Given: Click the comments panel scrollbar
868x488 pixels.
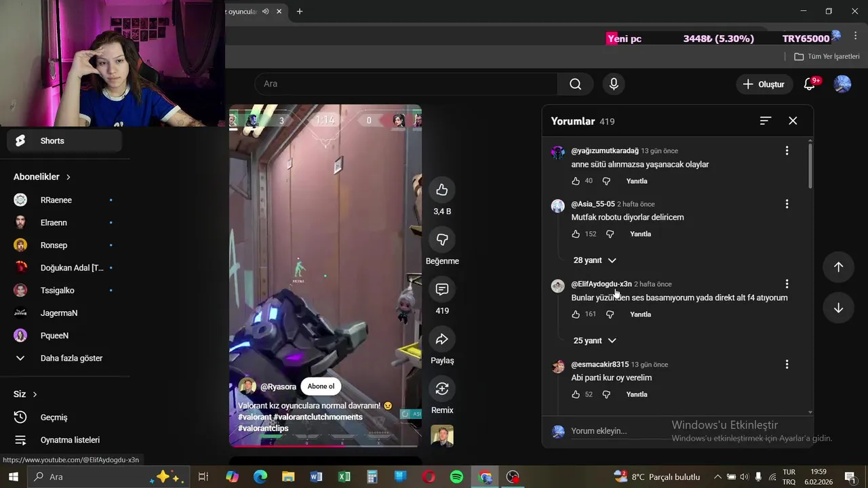Looking at the screenshot, I should pyautogui.click(x=810, y=165).
